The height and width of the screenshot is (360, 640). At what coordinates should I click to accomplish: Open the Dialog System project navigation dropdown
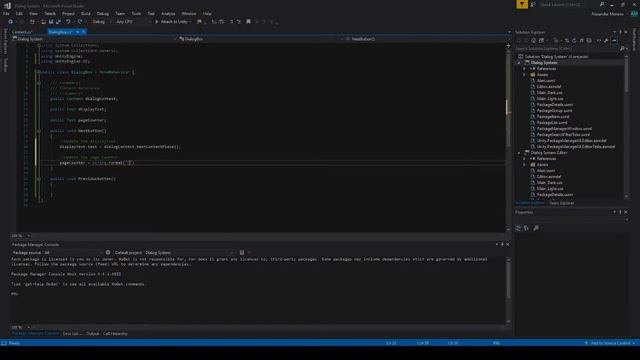[x=94, y=39]
